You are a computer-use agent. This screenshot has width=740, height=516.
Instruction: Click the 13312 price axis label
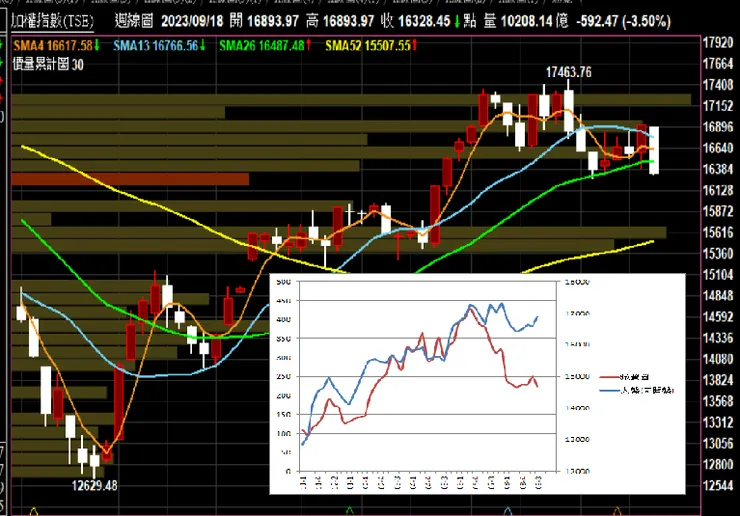coord(718,423)
